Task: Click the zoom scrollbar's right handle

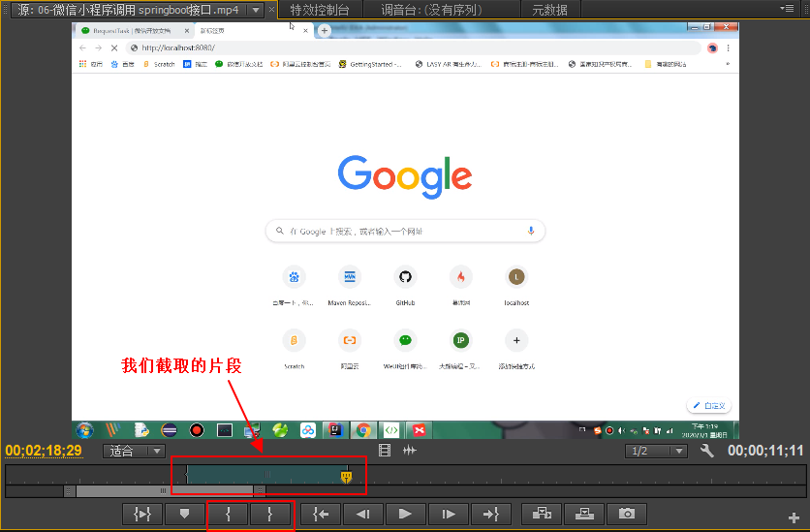Action: tap(260, 490)
